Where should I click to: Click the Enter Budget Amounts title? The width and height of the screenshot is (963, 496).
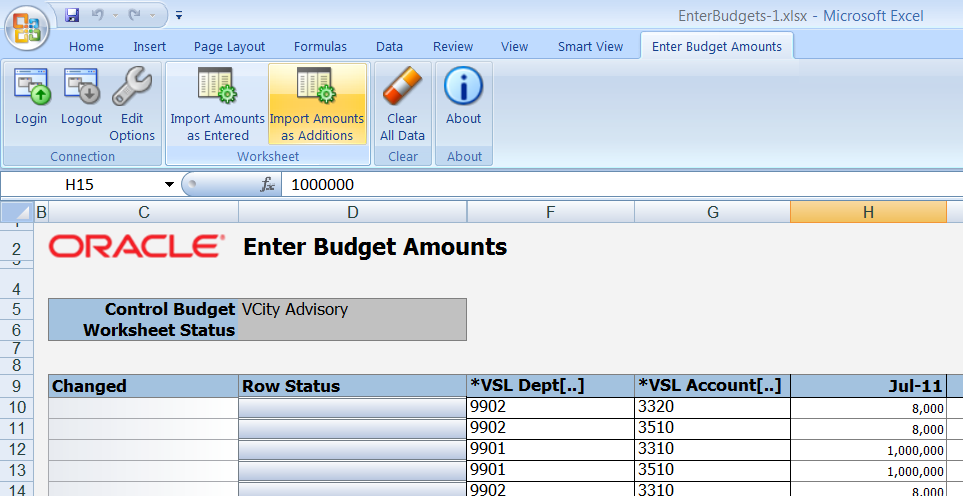click(x=375, y=247)
